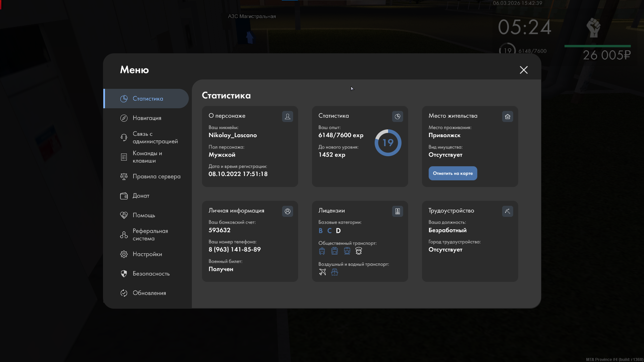Select Настройки in the sidebar
Screen dimensions: 644x362
click(147, 254)
